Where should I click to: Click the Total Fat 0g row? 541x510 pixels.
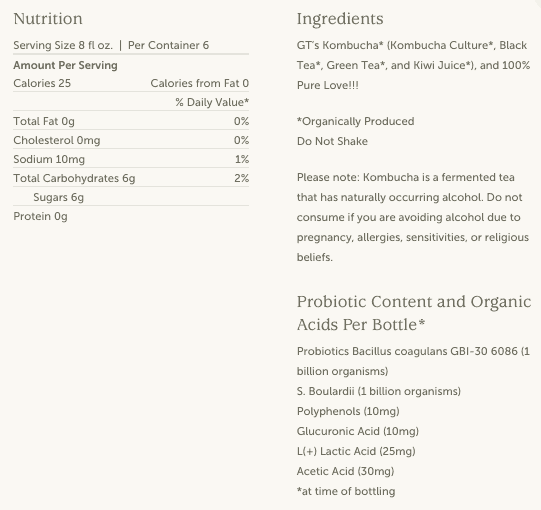click(x=131, y=121)
